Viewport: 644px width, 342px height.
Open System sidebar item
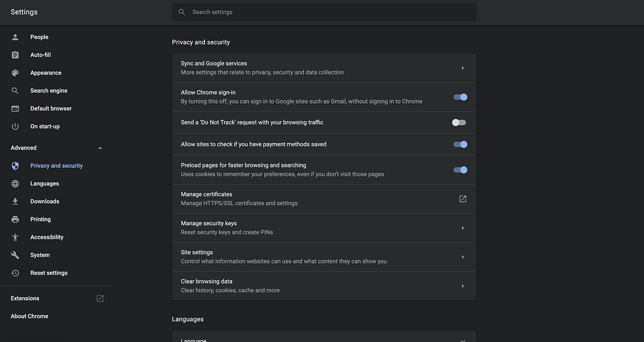[x=40, y=255]
